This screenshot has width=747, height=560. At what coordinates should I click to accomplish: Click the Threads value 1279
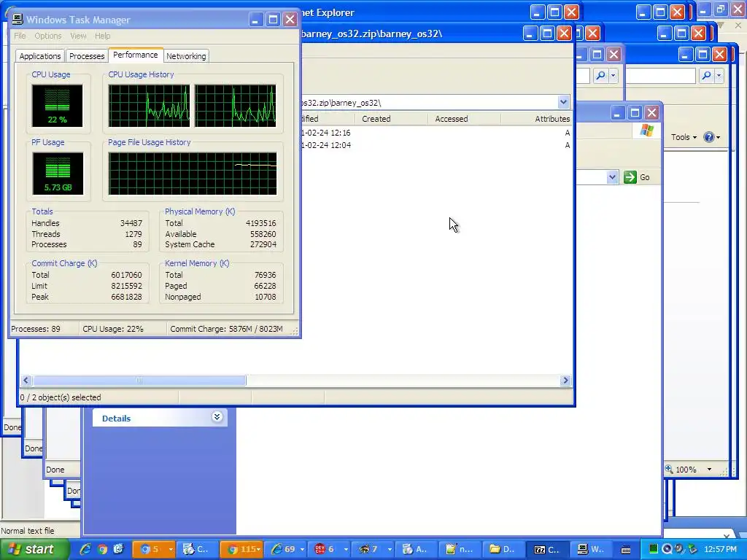click(133, 234)
